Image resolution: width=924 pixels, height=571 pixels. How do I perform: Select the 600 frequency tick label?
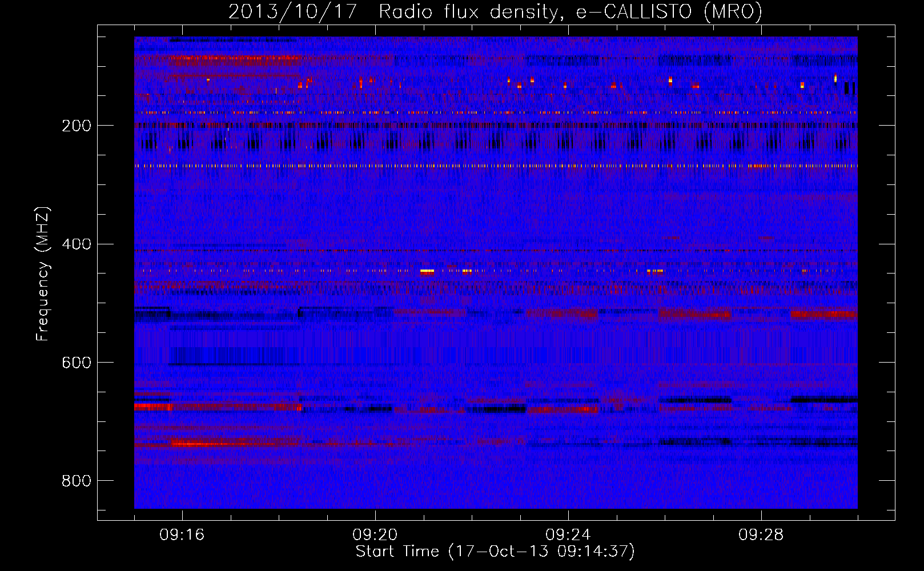(x=77, y=363)
